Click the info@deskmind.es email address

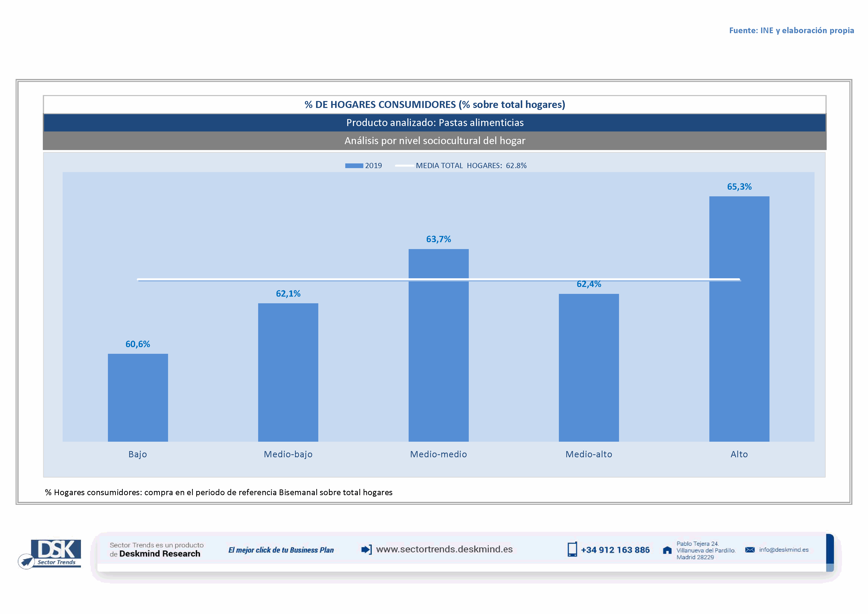784,550
